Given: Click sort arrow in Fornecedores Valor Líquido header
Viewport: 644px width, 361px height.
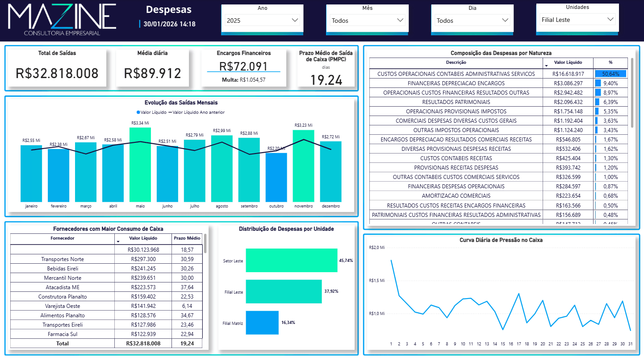Looking at the screenshot, I should tap(118, 241).
